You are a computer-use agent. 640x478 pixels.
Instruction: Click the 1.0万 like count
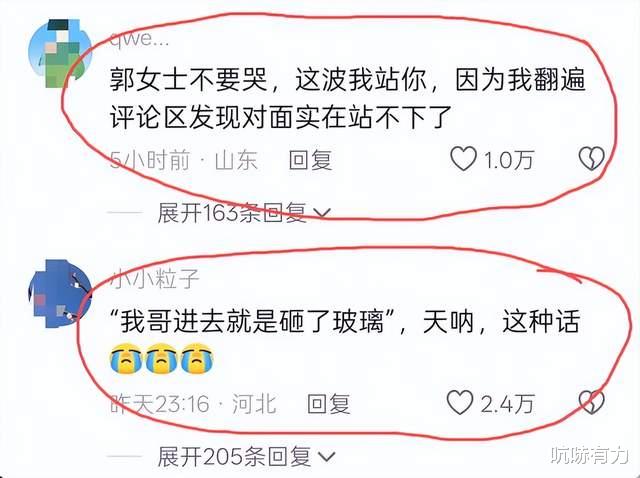click(x=509, y=160)
